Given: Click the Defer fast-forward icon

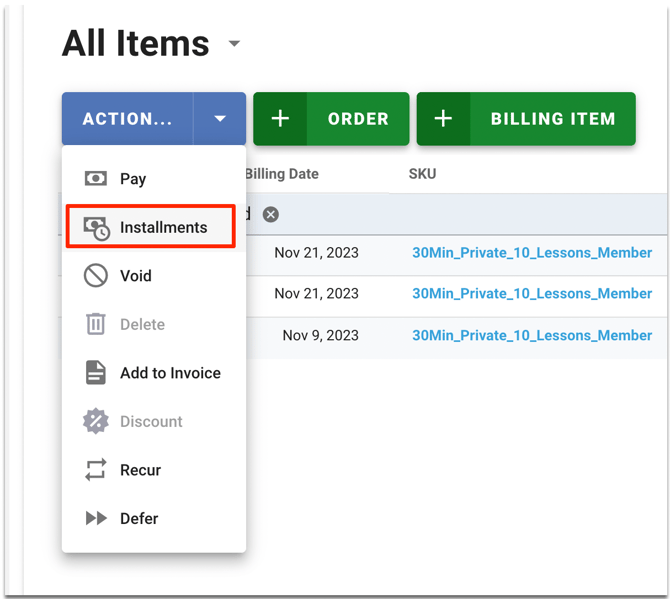Looking at the screenshot, I should click(96, 518).
